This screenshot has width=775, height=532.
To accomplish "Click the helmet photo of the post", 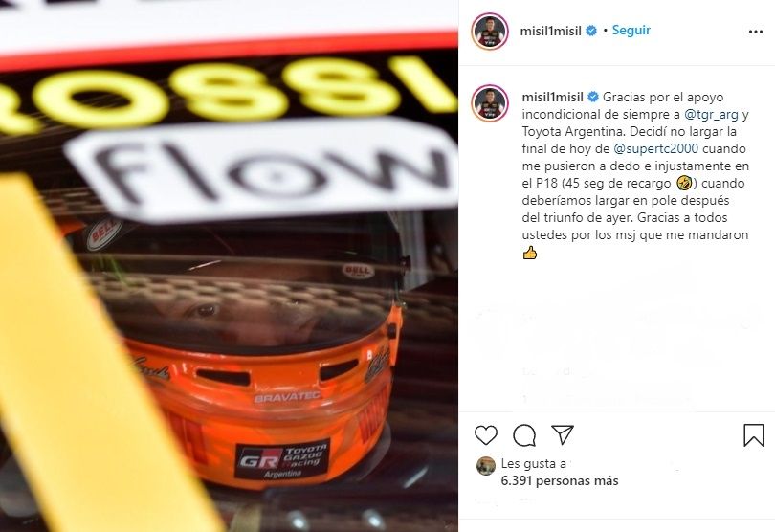I will click(229, 266).
